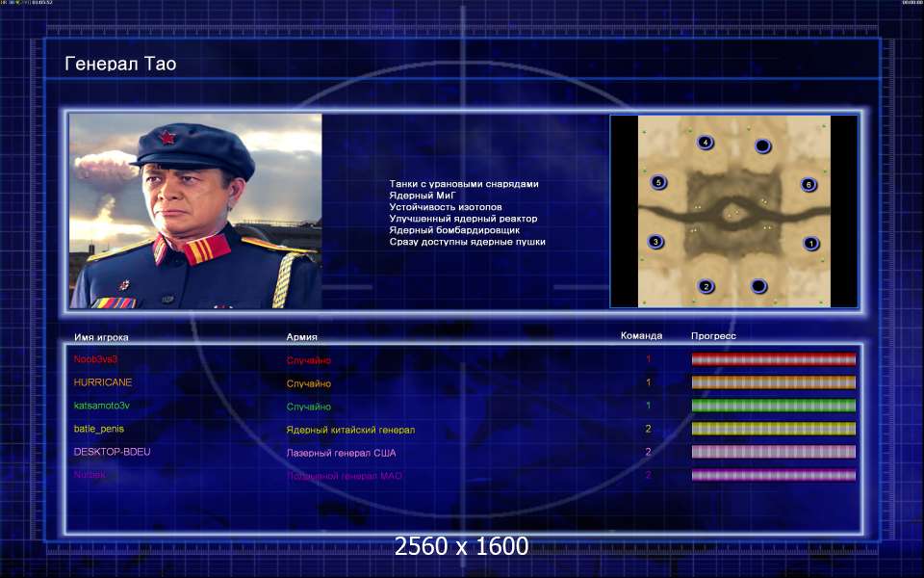Click the "Ядерный бомбардировщик" text line
The width and height of the screenshot is (924, 578).
coord(454,230)
